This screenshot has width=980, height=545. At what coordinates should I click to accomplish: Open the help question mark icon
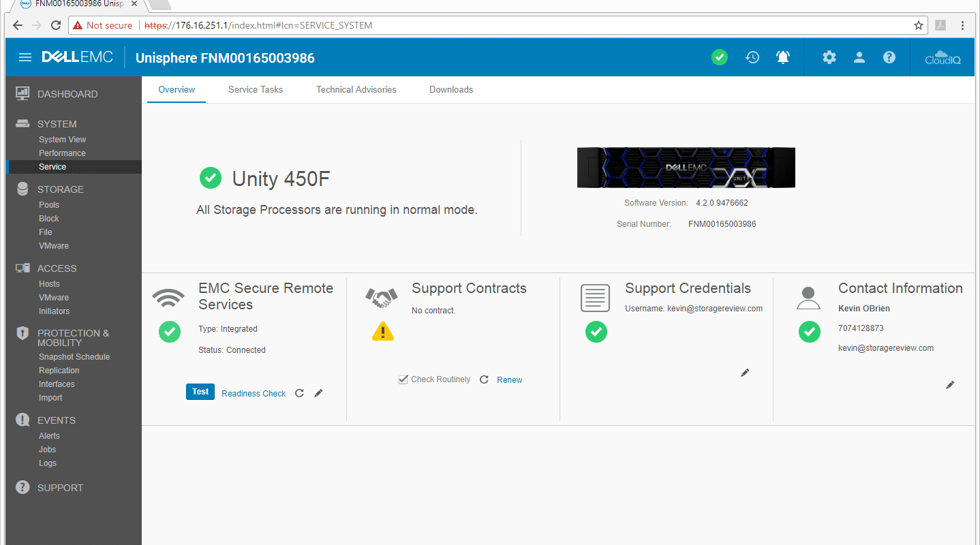[x=889, y=57]
